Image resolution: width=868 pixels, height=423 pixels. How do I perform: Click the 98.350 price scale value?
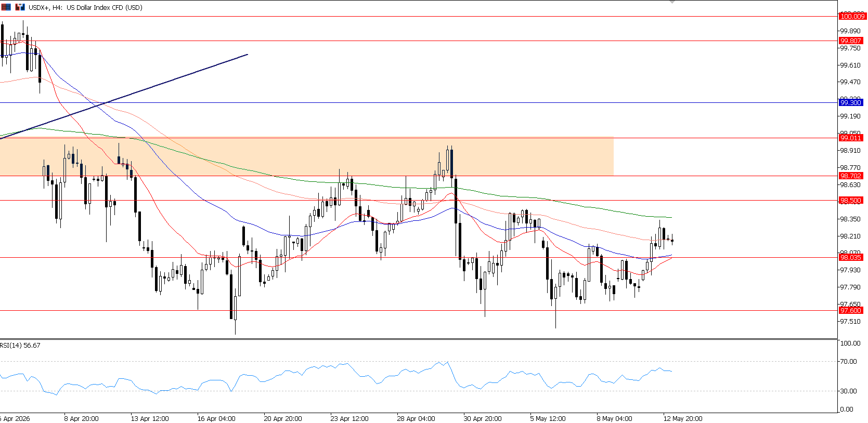coord(850,219)
